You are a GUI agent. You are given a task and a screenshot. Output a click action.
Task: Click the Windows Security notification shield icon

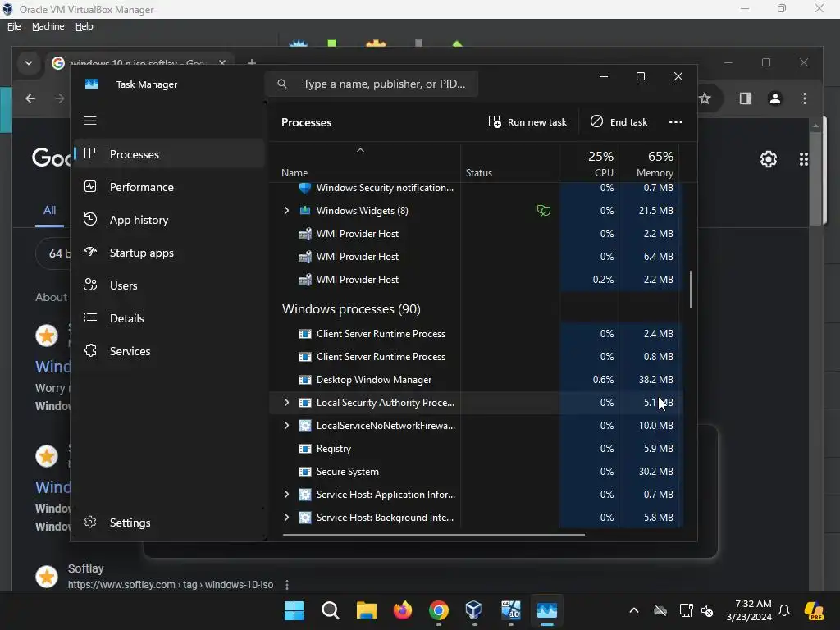(305, 188)
